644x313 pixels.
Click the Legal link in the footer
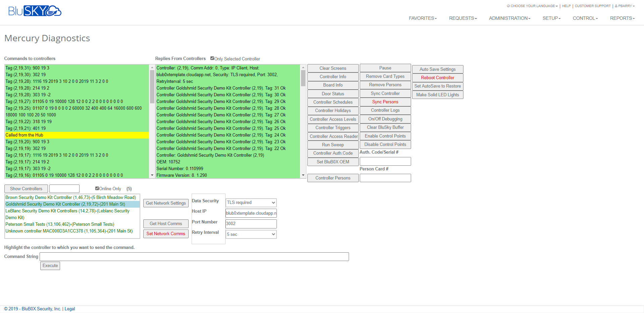click(x=69, y=309)
